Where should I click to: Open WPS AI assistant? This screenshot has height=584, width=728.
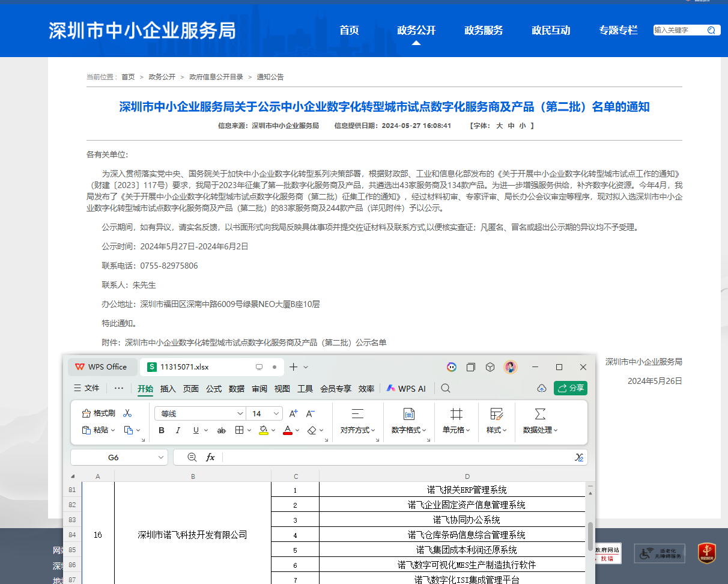tap(406, 389)
